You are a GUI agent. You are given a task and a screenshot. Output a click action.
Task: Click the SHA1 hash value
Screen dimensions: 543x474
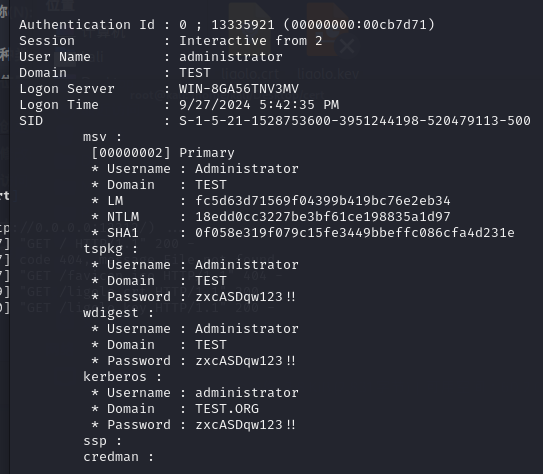(355, 233)
